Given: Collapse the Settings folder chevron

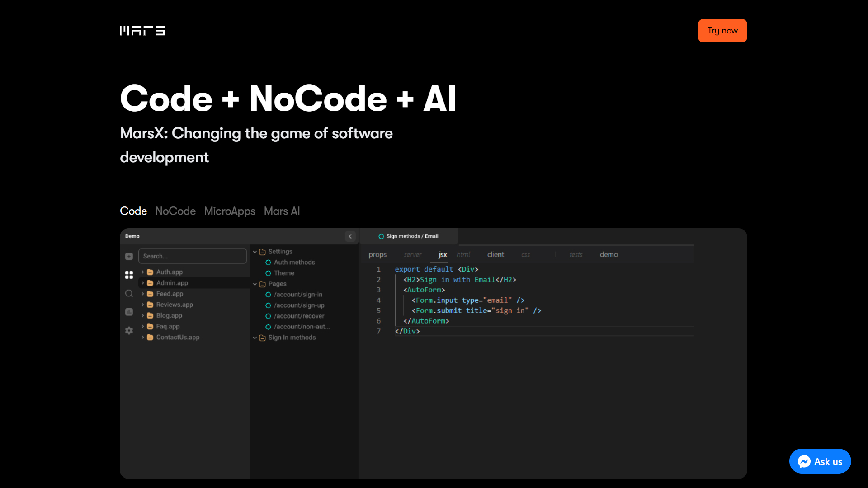Looking at the screenshot, I should 255,252.
